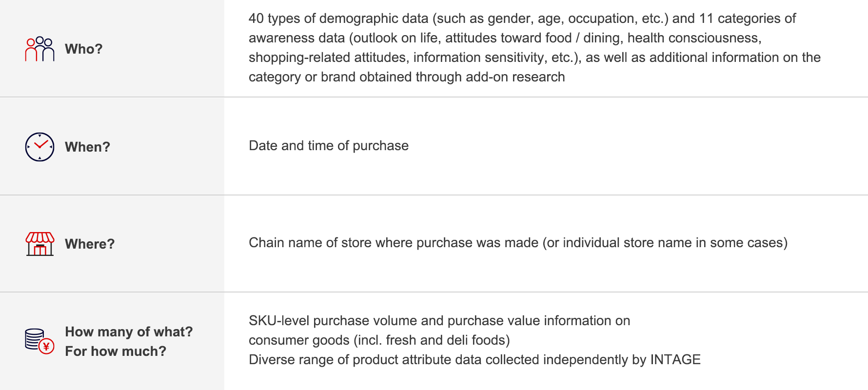The width and height of the screenshot is (868, 390).
Task: Select the 'Who?' row heading
Action: [84, 49]
